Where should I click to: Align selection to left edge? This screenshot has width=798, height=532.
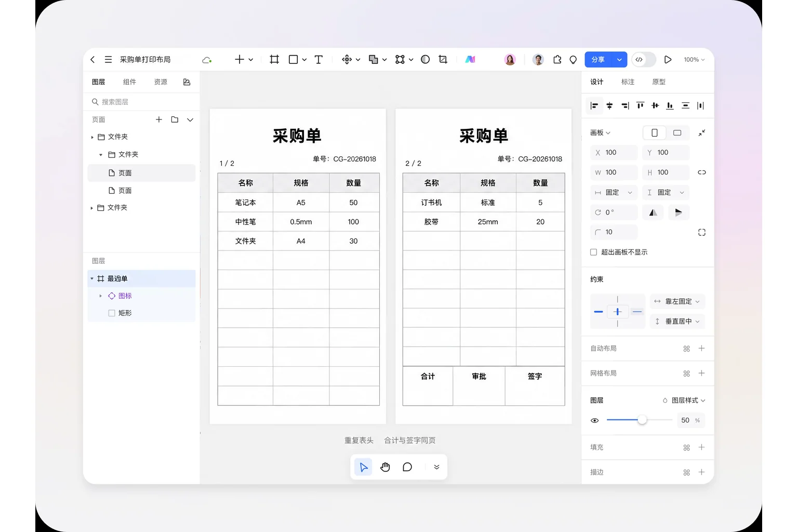pos(594,105)
